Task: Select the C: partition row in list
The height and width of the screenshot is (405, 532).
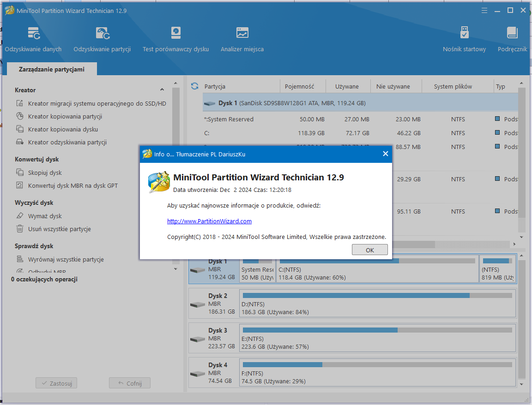Action: point(360,133)
